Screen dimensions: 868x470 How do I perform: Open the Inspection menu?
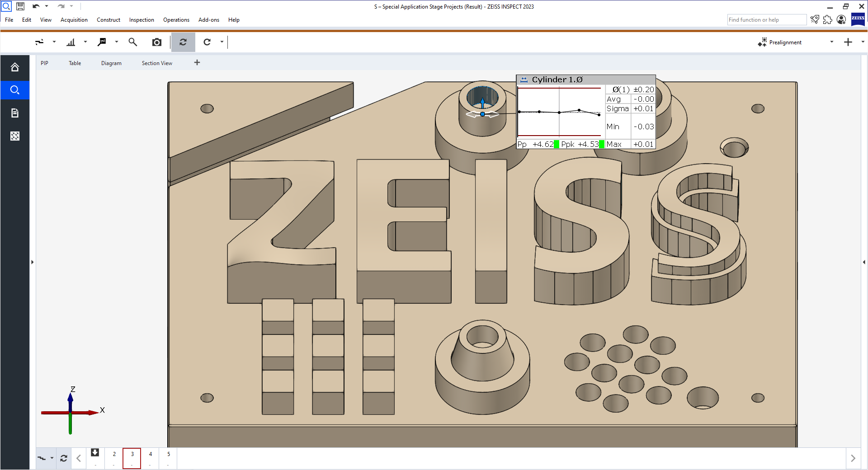pos(141,19)
